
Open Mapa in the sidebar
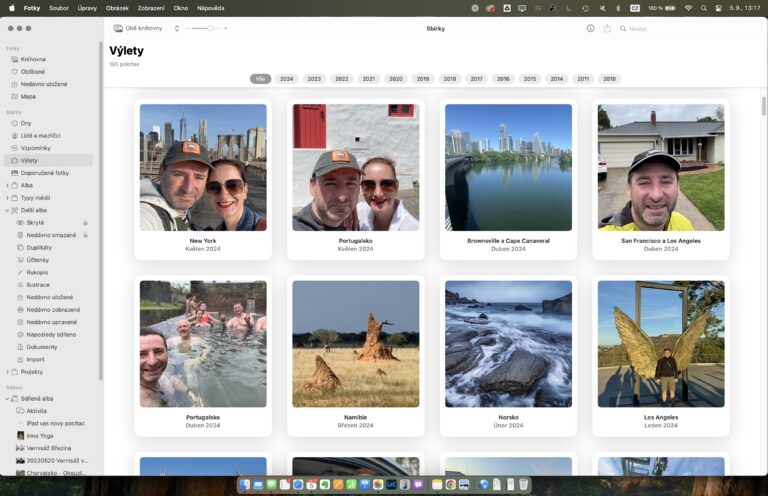28,96
